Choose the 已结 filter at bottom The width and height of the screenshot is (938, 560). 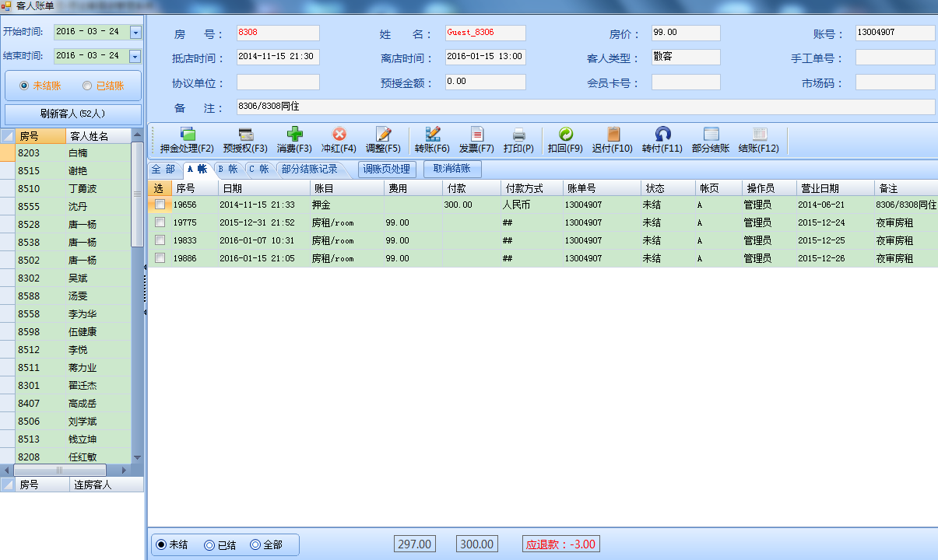click(x=220, y=545)
